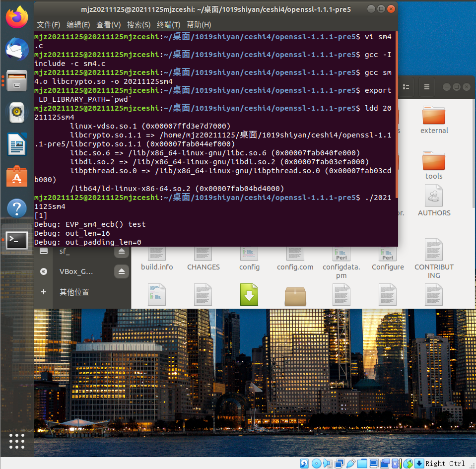Viewport: 476px width, 469px height.
Task: Click 'Debug: EVP_sm4_ecb() test' terminal line
Action: pyautogui.click(x=90, y=224)
